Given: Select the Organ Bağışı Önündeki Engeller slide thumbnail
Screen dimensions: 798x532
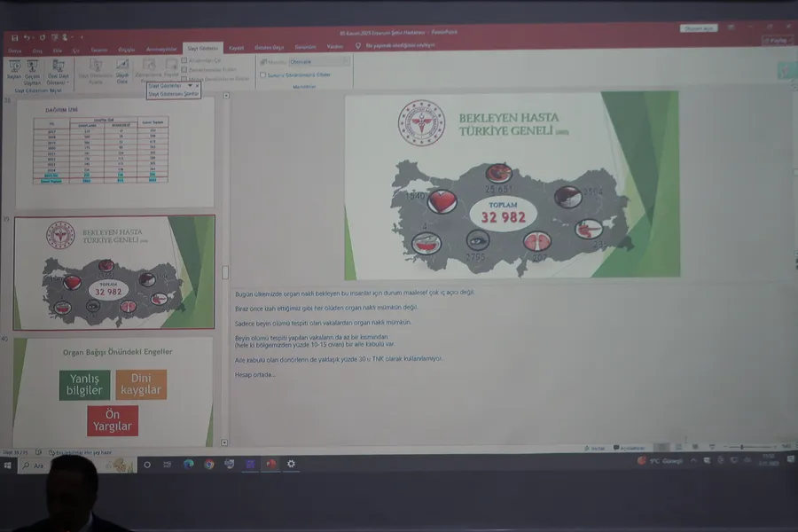Looking at the screenshot, I should [x=113, y=392].
